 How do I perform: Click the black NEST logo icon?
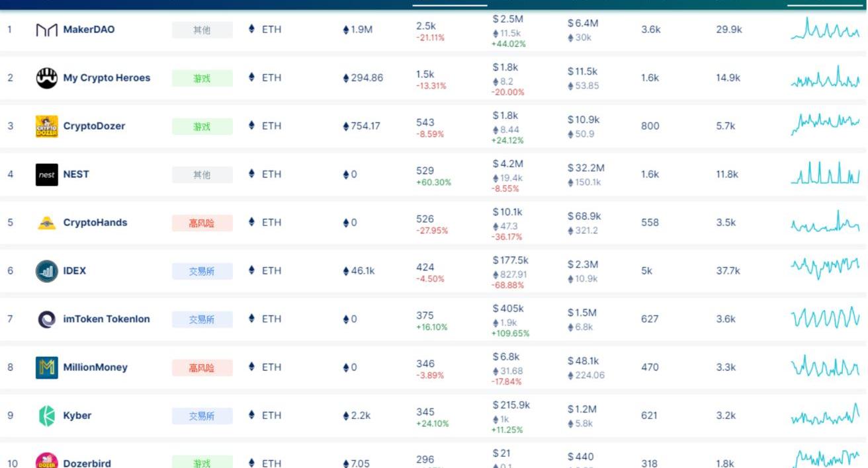46,175
